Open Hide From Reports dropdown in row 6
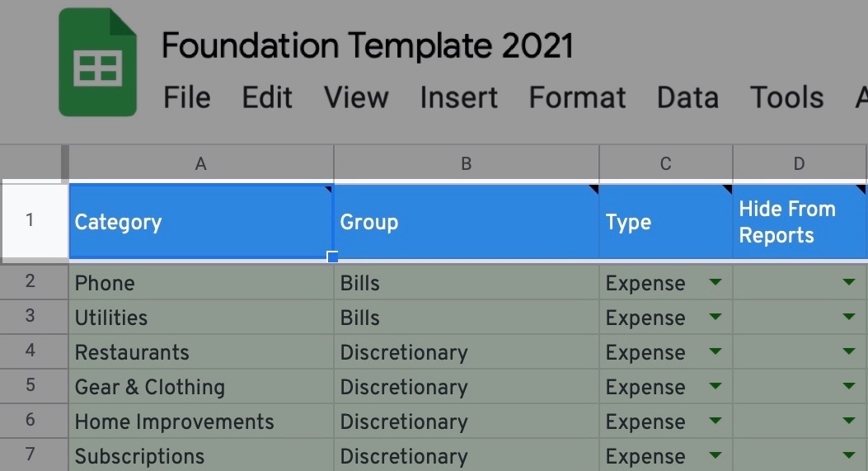Screen dimensions: 868x471 (848, 421)
